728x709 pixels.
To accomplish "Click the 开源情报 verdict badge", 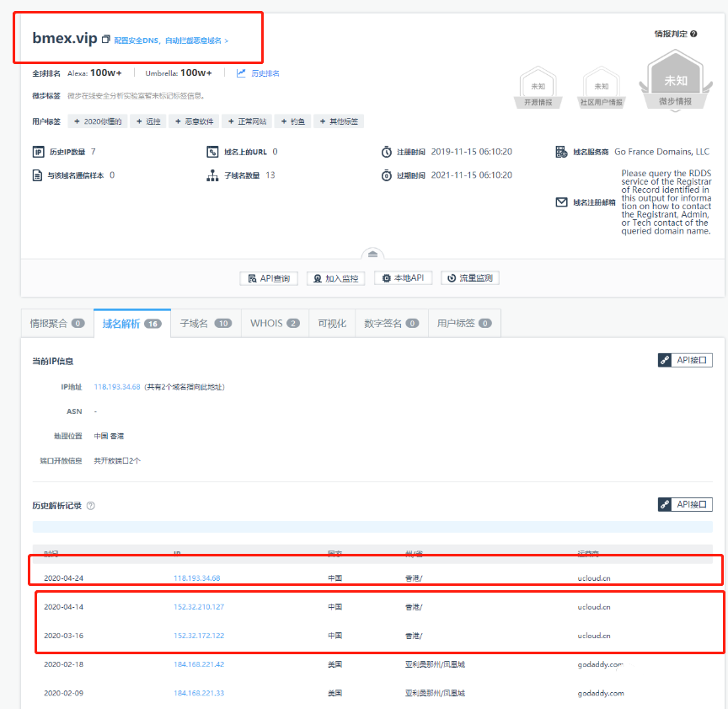I will [538, 89].
